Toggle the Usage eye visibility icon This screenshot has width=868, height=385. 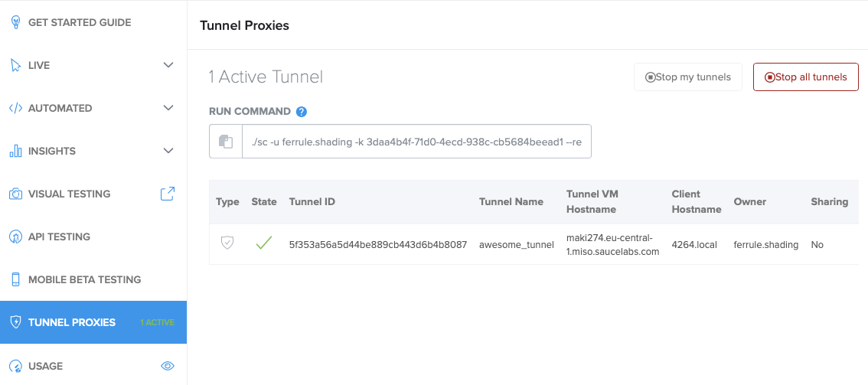[168, 366]
